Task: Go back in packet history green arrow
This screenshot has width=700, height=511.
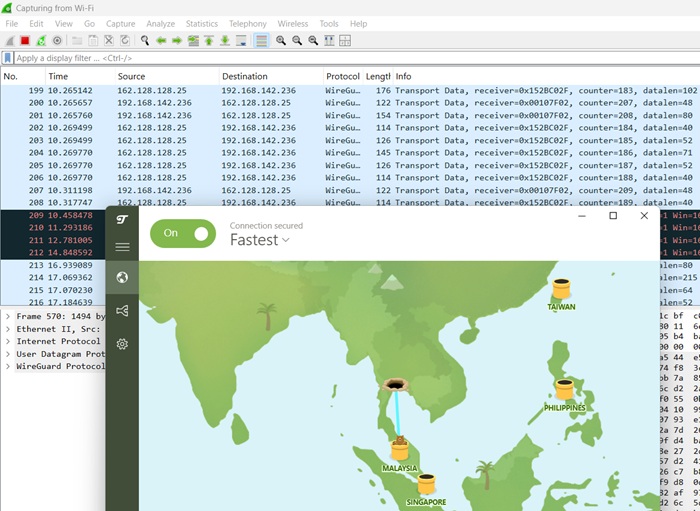Action: point(161,41)
